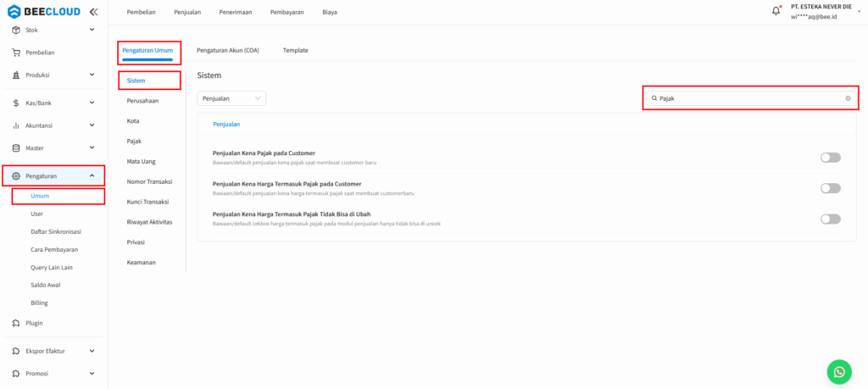Click the Plugin puzzle icon
The height and width of the screenshot is (389, 868).
pyautogui.click(x=17, y=323)
